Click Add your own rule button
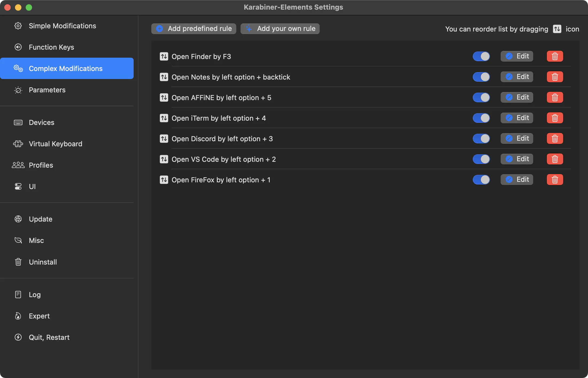The image size is (588, 378). (280, 29)
